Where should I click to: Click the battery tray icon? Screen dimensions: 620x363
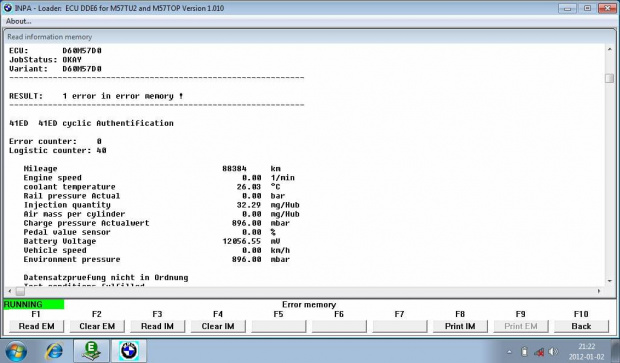click(524, 352)
